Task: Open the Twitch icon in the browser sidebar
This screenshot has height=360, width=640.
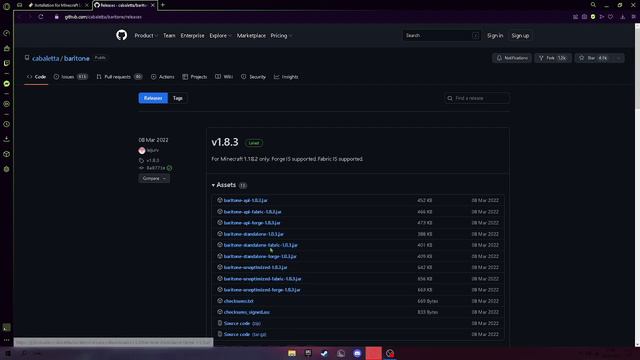Action: click(x=7, y=63)
